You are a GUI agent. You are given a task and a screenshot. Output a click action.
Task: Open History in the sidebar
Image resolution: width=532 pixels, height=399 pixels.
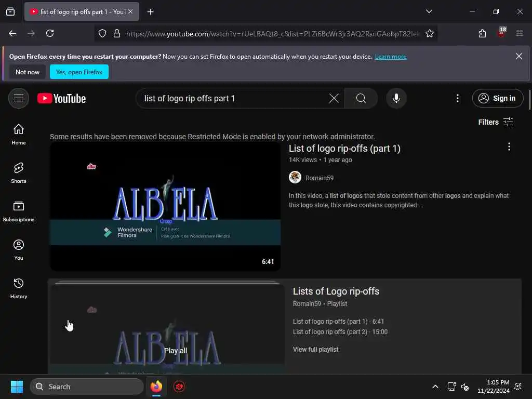[x=19, y=288]
